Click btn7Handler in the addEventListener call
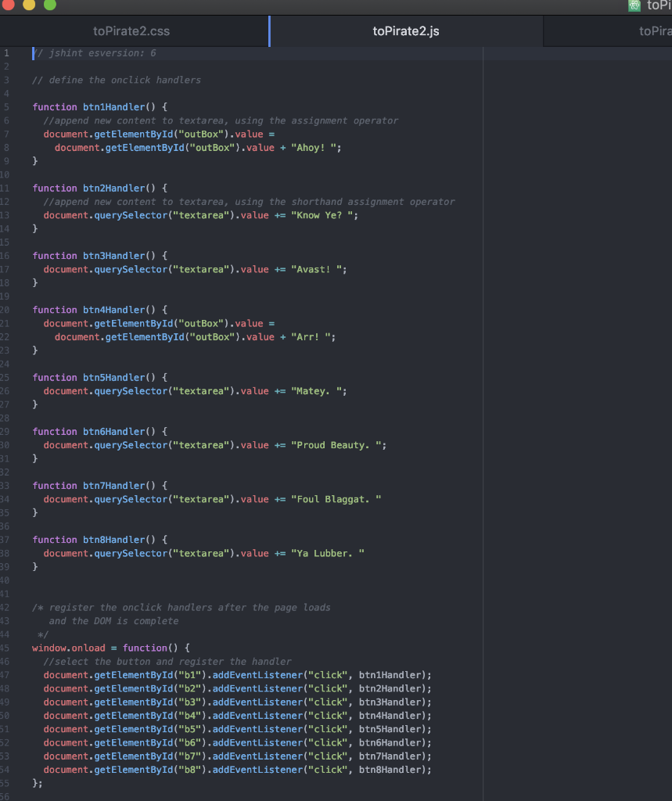The height and width of the screenshot is (801, 672). click(390, 756)
